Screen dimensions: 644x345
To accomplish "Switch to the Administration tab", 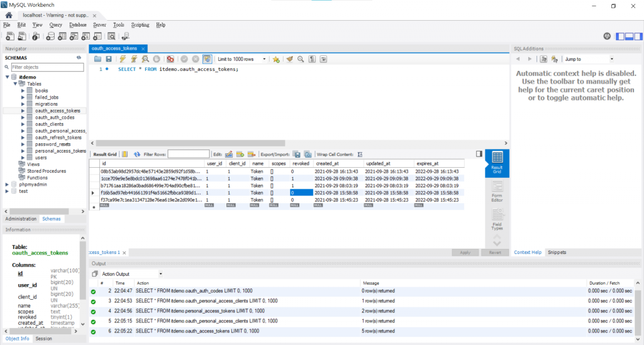I will pos(21,219).
